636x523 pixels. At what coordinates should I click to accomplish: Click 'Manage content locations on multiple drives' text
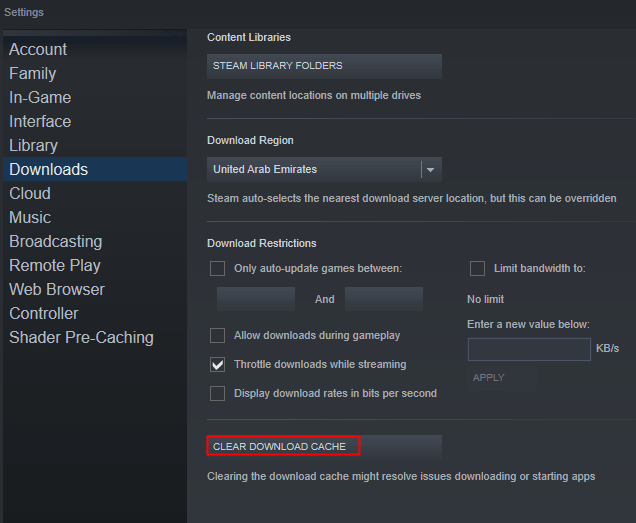tap(314, 95)
